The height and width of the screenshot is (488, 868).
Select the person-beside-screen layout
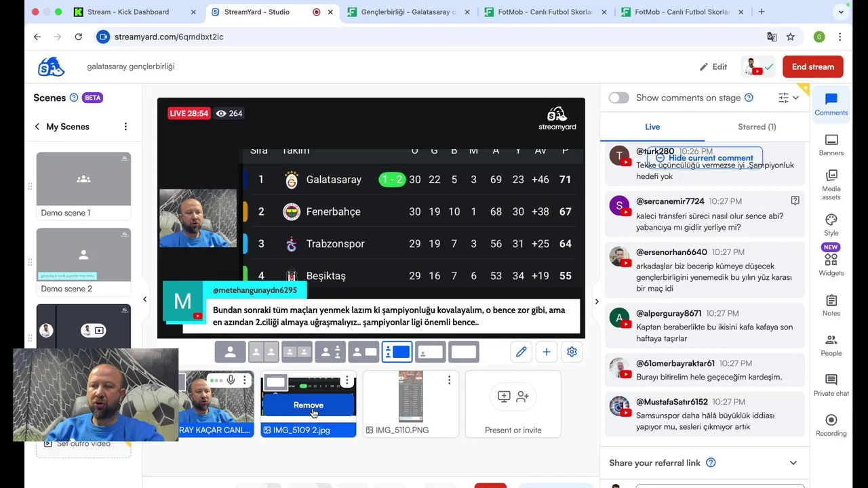click(363, 352)
